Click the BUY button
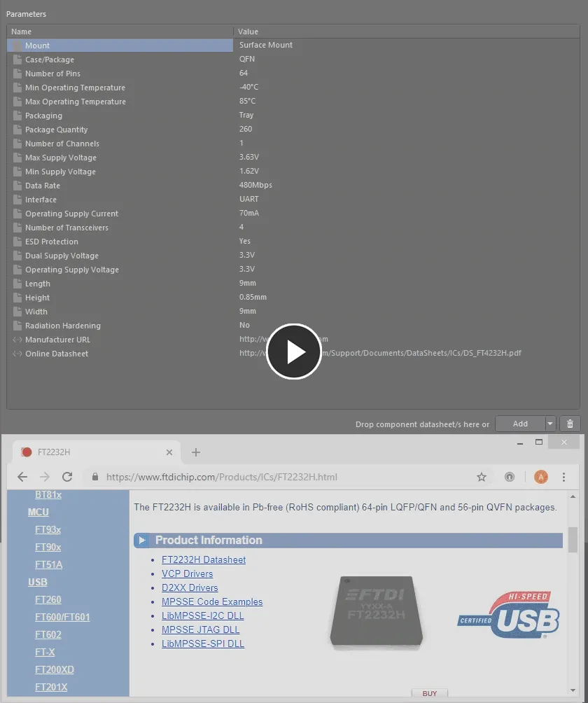Viewport: 588px width, 703px height. tap(429, 692)
